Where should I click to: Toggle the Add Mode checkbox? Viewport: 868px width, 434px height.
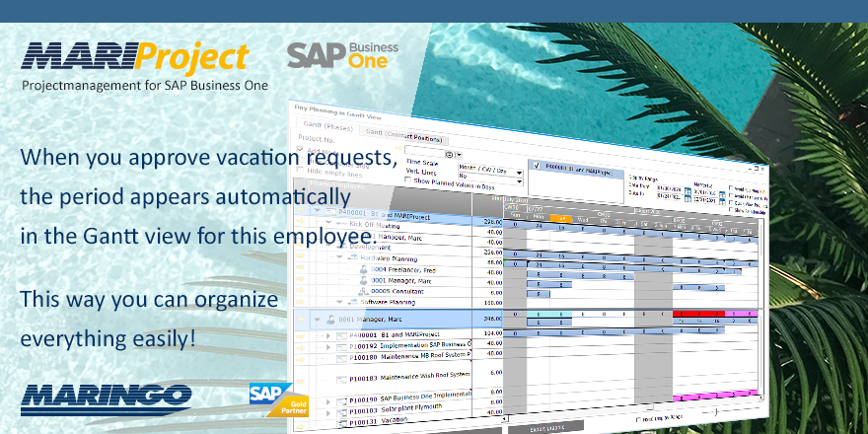click(x=301, y=150)
